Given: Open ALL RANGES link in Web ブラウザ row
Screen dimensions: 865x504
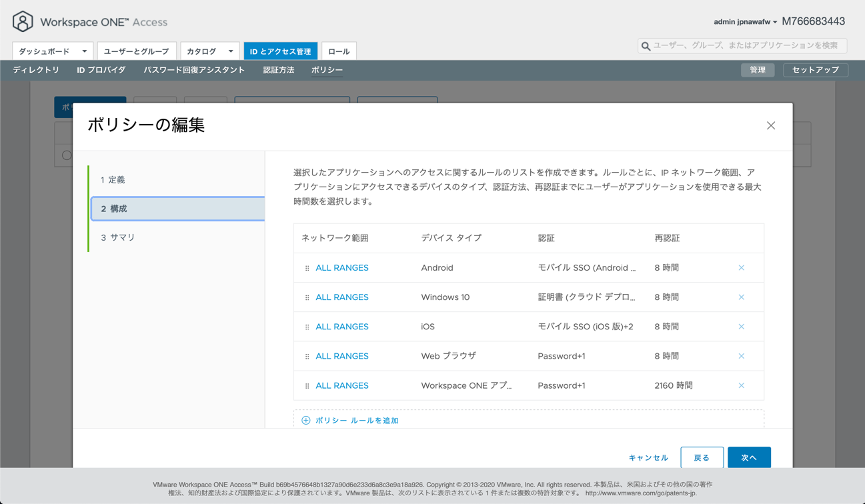Looking at the screenshot, I should tap(342, 356).
